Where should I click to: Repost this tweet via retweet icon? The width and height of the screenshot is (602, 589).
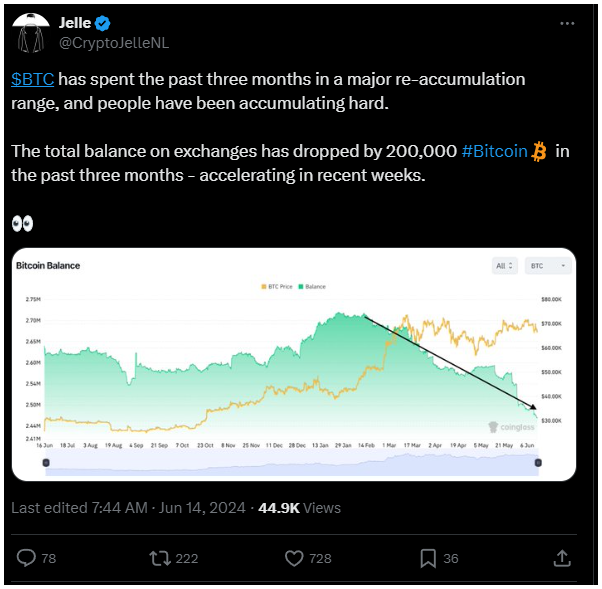coord(160,557)
